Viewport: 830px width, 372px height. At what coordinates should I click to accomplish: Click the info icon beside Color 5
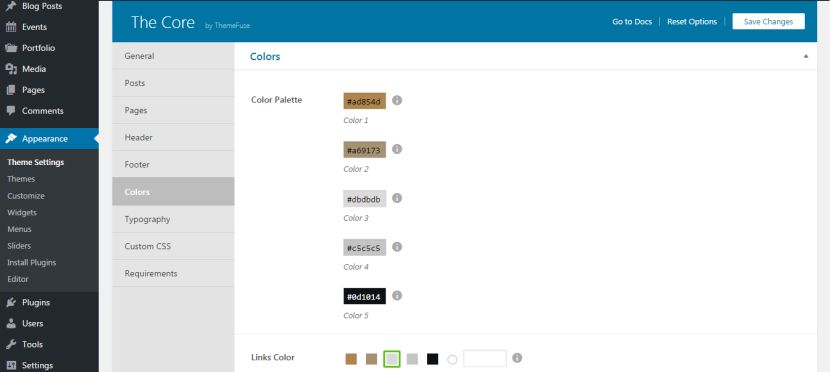tap(397, 295)
